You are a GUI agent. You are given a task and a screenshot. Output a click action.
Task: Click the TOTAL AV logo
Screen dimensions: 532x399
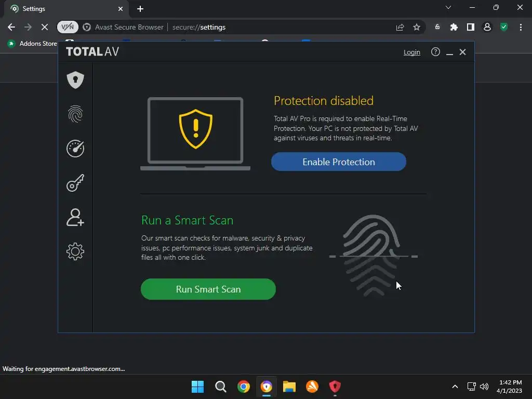(92, 51)
